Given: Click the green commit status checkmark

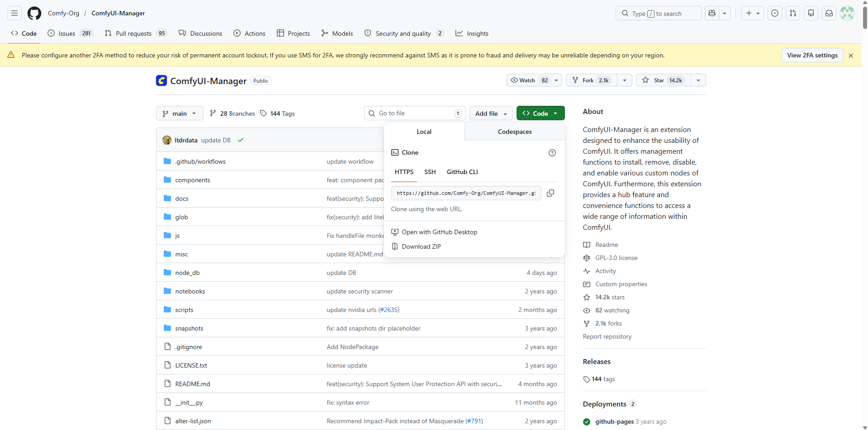Looking at the screenshot, I should tap(241, 140).
